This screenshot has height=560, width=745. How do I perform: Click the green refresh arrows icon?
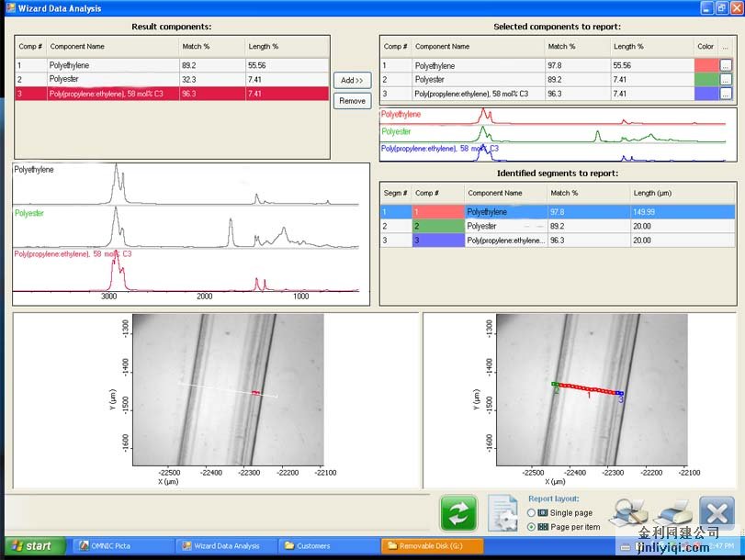pyautogui.click(x=458, y=513)
